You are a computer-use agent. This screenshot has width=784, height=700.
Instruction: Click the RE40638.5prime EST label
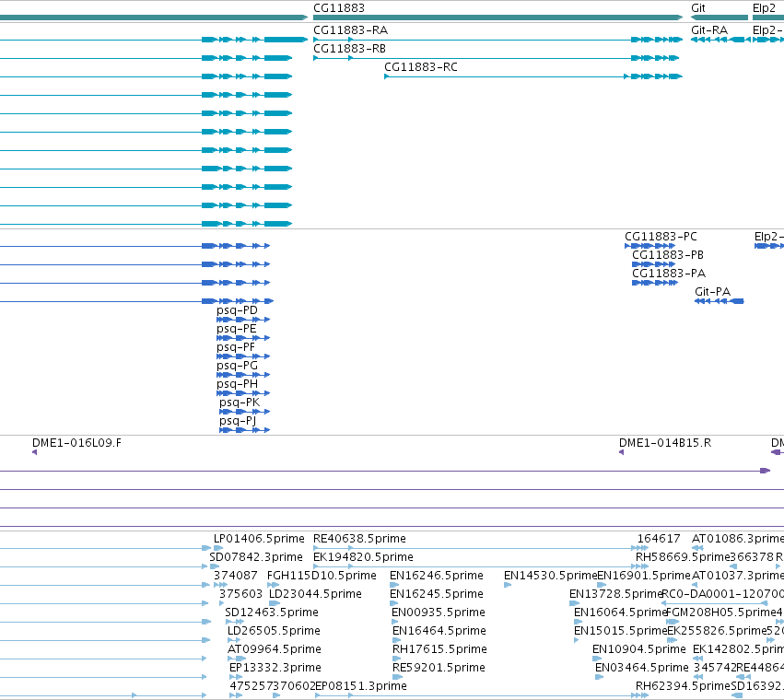(x=359, y=539)
